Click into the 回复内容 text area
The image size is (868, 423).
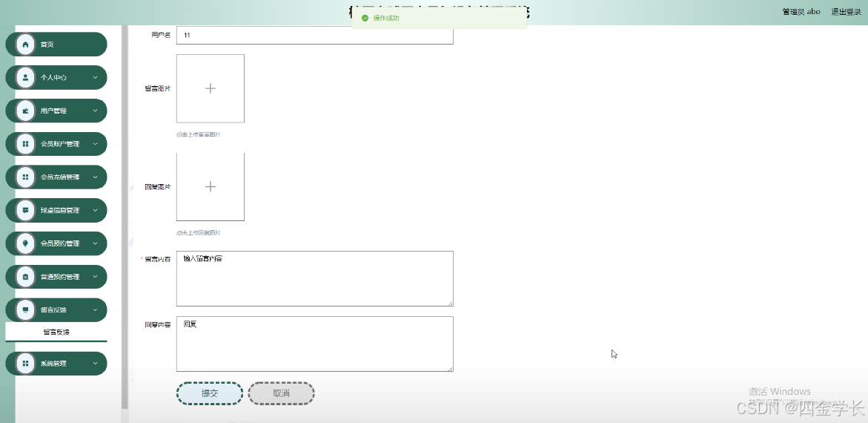coord(314,344)
